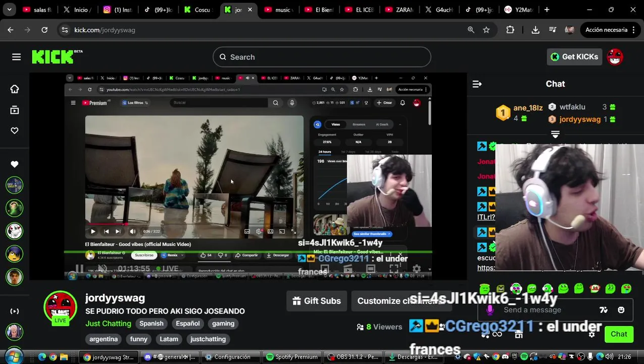The height and width of the screenshot is (364, 644).
Task: View site information icon in address bar
Action: pyautogui.click(x=65, y=30)
